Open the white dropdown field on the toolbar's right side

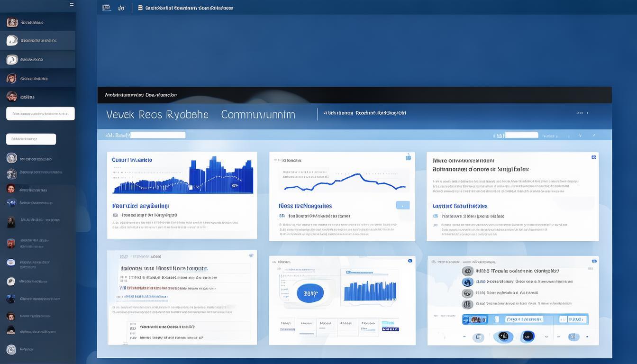click(521, 135)
